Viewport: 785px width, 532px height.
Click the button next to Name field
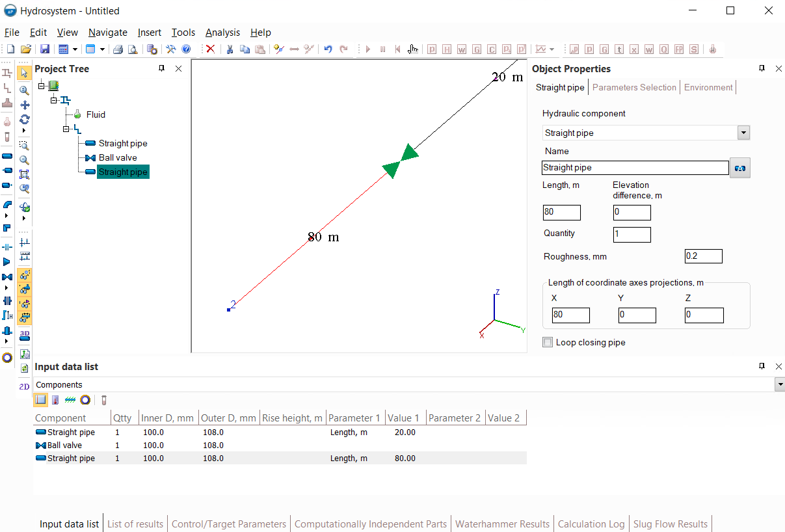click(x=740, y=168)
